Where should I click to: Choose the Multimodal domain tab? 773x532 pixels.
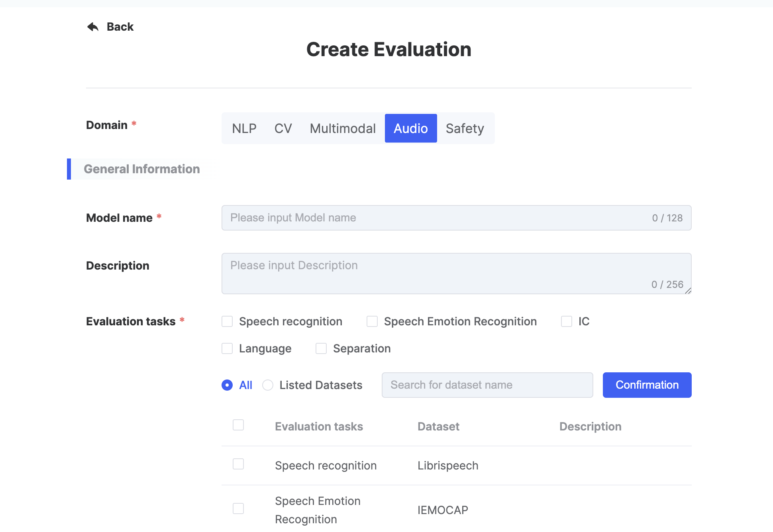click(342, 128)
